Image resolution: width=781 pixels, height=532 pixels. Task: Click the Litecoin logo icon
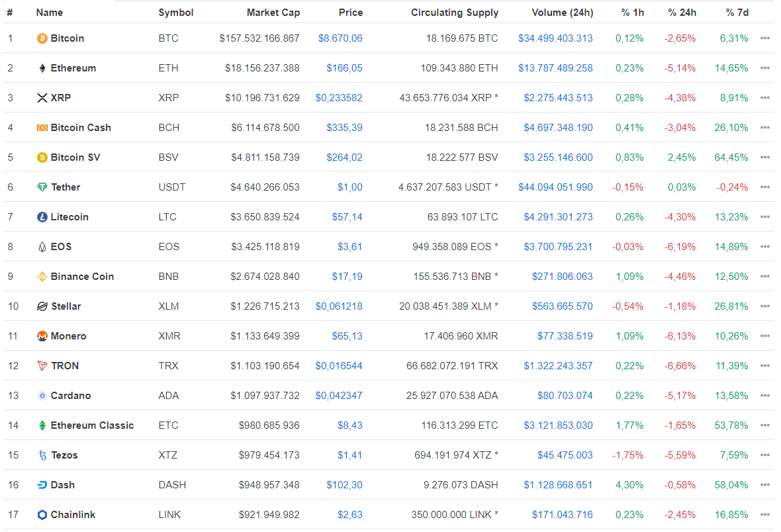pyautogui.click(x=42, y=217)
